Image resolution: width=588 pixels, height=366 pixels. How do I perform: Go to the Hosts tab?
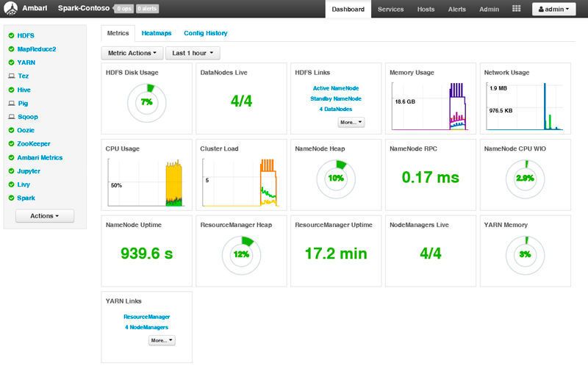(x=426, y=9)
